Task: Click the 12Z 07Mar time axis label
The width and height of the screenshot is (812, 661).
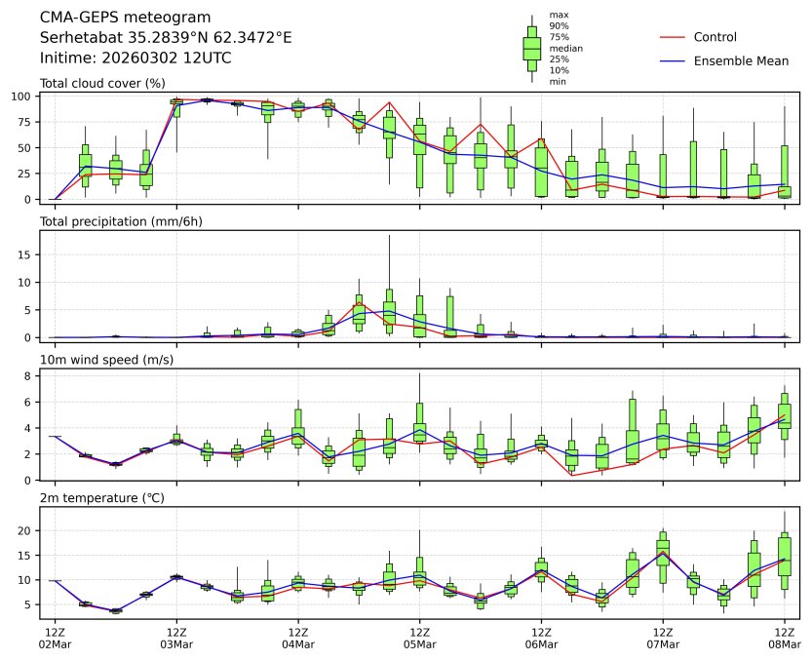Action: [663, 638]
